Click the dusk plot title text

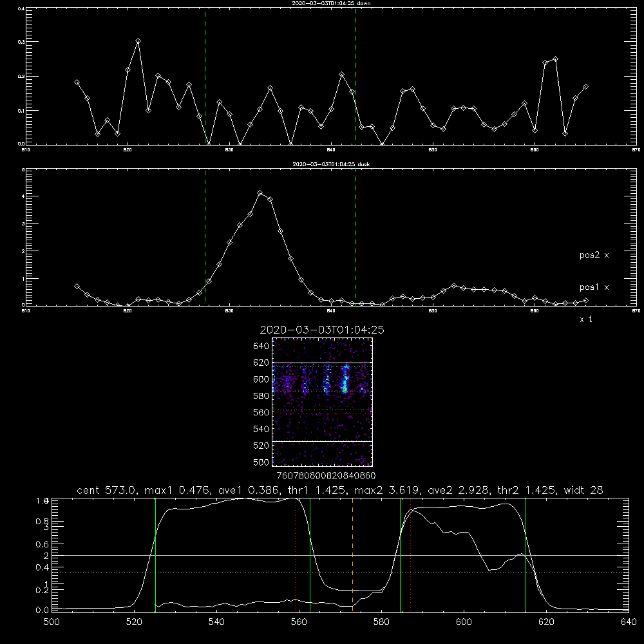click(x=331, y=164)
